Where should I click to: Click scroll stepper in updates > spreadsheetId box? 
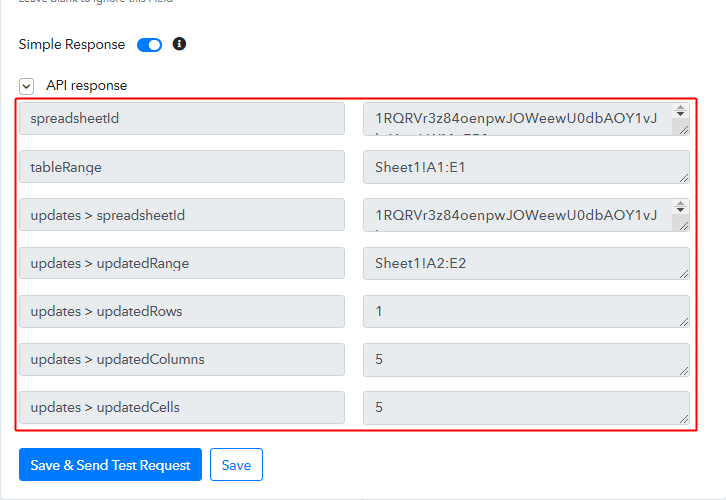680,206
